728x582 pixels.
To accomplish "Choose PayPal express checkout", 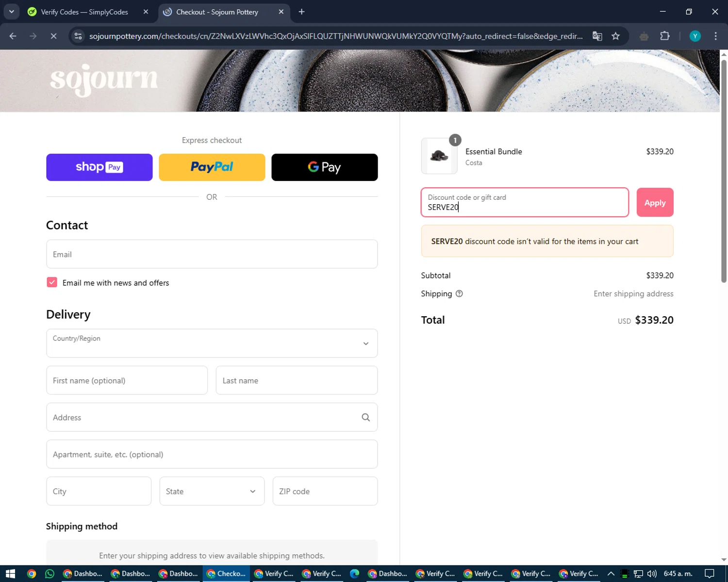I will click(212, 167).
